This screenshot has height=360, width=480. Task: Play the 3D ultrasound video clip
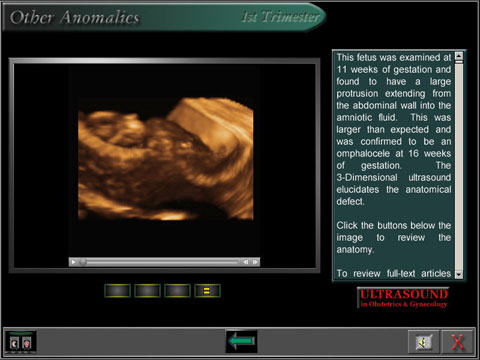tap(73, 262)
